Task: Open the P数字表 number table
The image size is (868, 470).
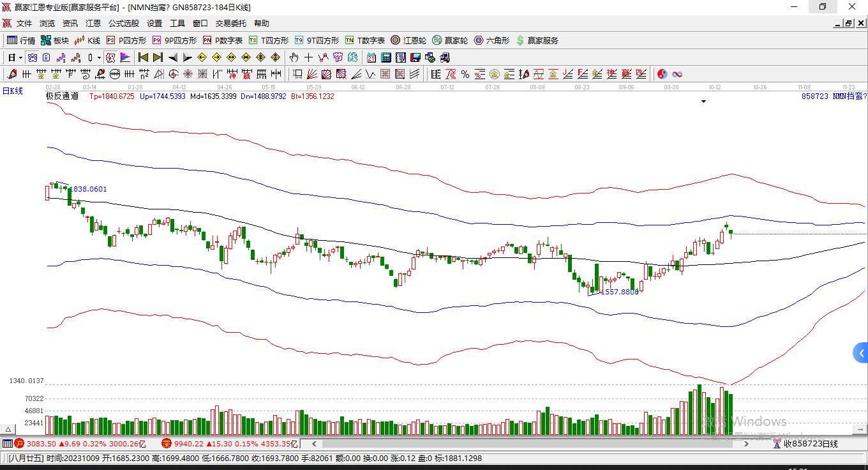Action: [x=223, y=40]
